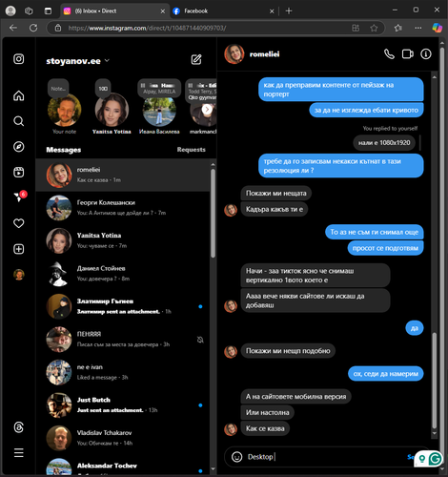The image size is (448, 477).
Task: Open message Requests
Action: click(x=192, y=150)
